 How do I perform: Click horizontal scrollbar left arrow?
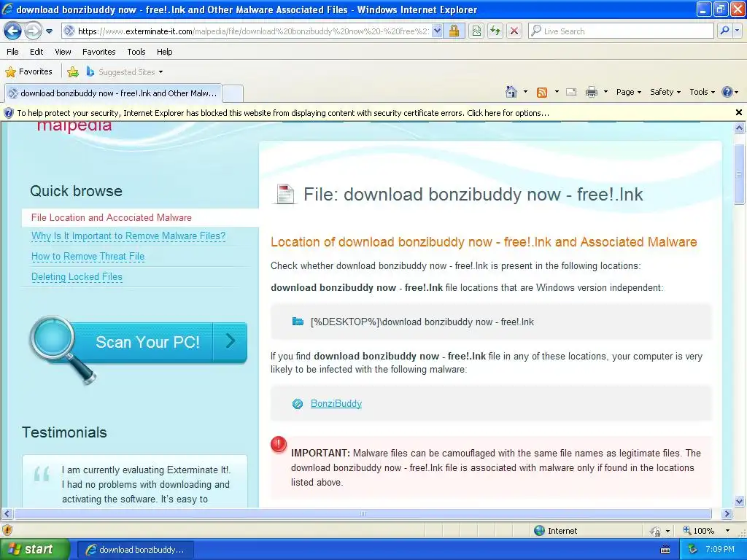pyautogui.click(x=7, y=513)
